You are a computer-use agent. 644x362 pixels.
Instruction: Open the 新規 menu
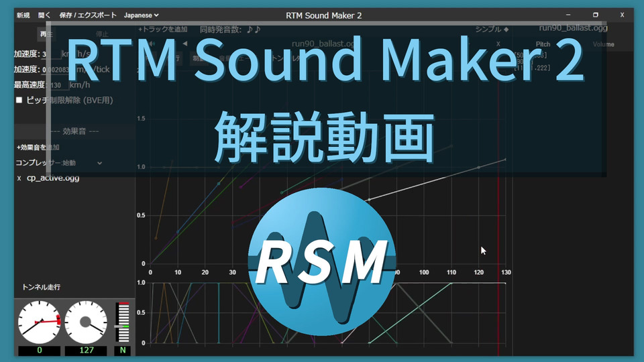pos(23,15)
